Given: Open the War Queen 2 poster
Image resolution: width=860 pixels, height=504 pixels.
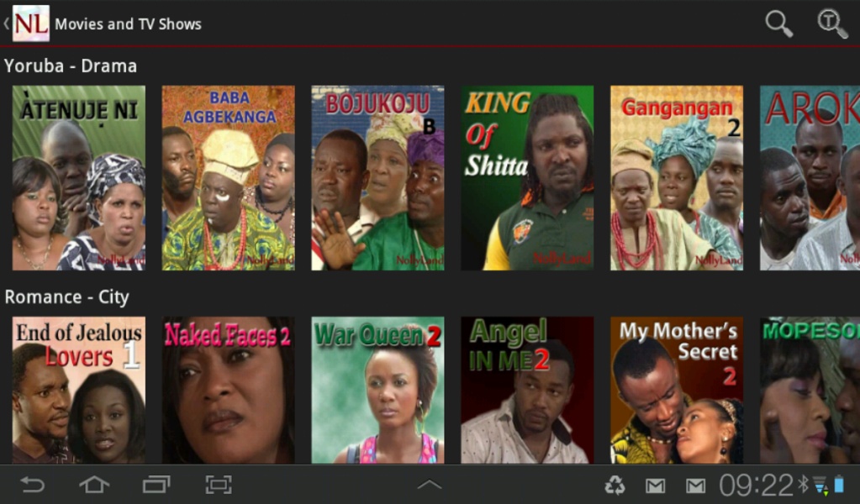Looking at the screenshot, I should coord(378,390).
